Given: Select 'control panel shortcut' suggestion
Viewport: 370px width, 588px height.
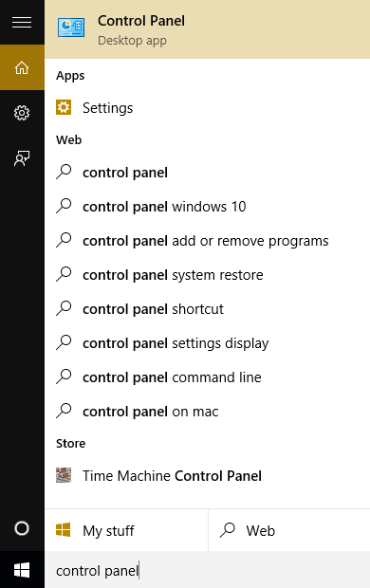Looking at the screenshot, I should tap(207, 309).
